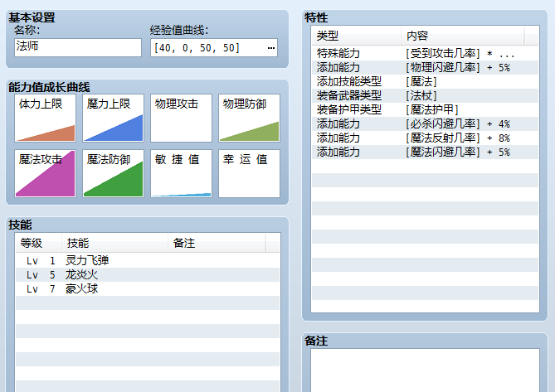Screen dimensions: 555x392
Task: Click the 名称 input field containing 法师
Action: point(78,47)
